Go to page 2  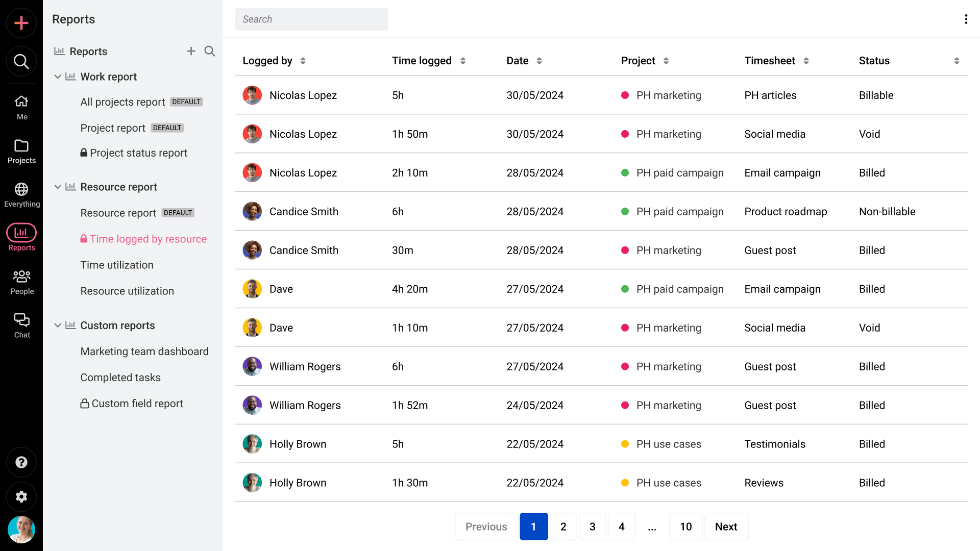[x=563, y=527]
